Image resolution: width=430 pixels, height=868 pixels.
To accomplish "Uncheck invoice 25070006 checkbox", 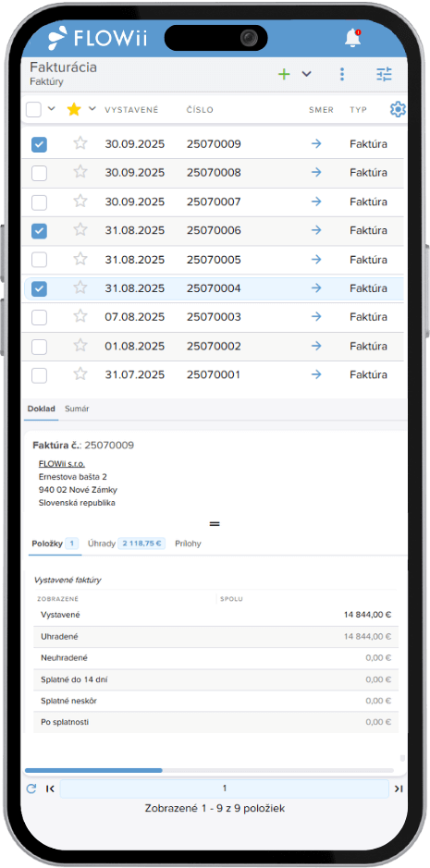I will point(39,231).
